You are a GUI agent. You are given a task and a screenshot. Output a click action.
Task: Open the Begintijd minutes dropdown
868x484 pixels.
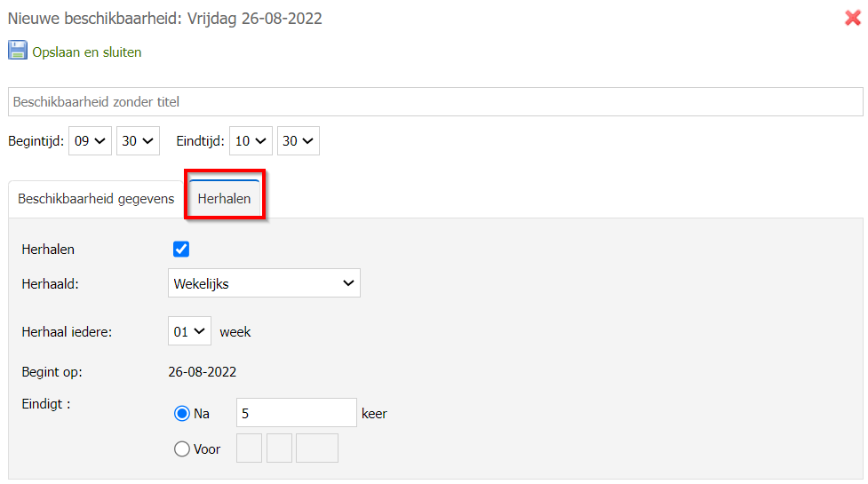[138, 140]
